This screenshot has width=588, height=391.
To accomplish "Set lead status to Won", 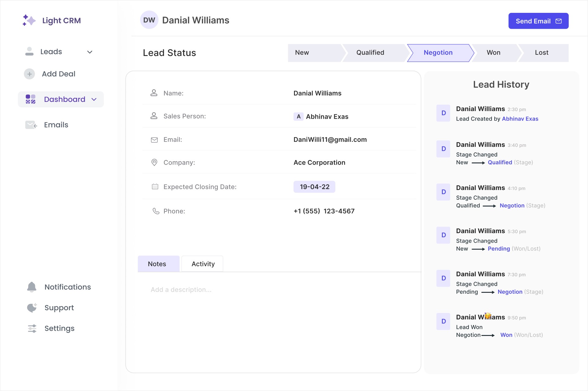I will pyautogui.click(x=493, y=53).
